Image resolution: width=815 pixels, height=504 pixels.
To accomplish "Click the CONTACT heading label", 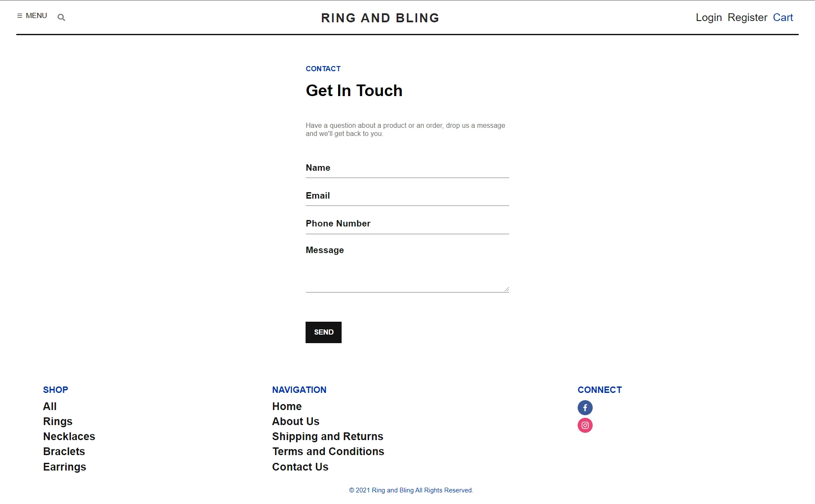I will click(x=323, y=69).
